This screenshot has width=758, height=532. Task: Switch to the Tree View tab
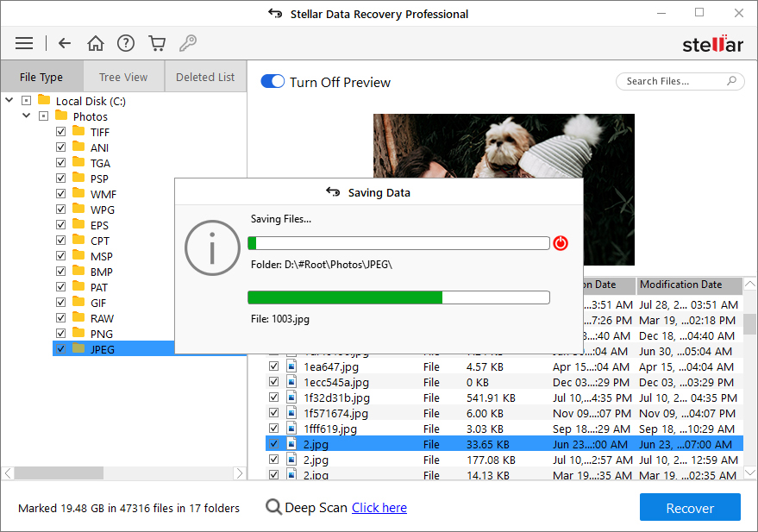(123, 77)
